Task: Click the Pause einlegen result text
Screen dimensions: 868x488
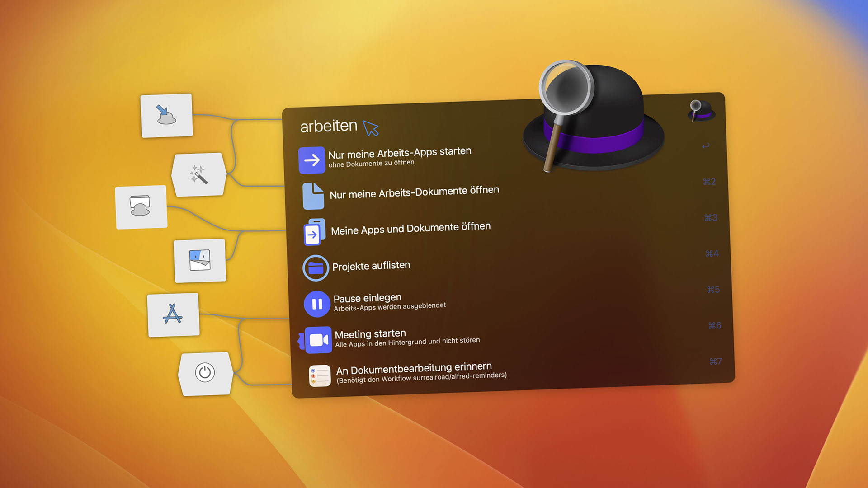Action: click(367, 298)
